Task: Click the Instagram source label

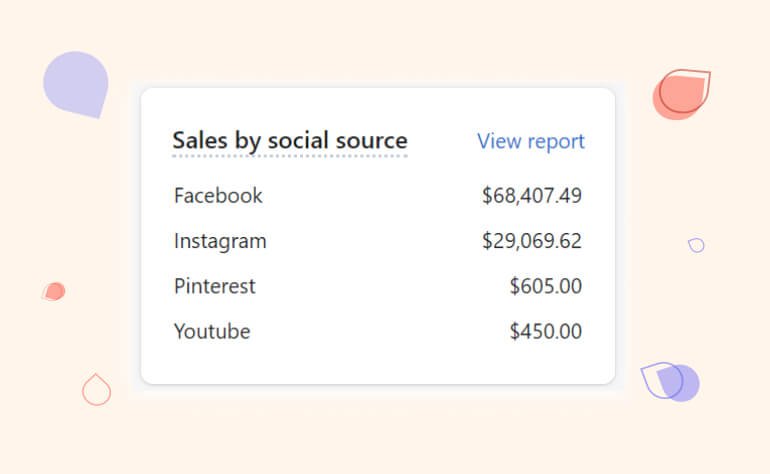Action: click(220, 241)
